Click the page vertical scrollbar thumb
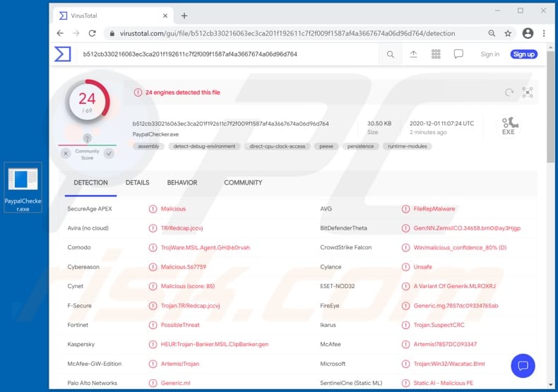 click(x=550, y=107)
